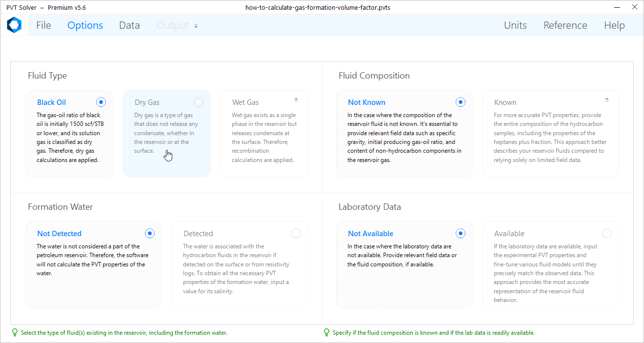This screenshot has height=343, width=644.
Task: Select the Not Detected radio button
Action: 150,233
